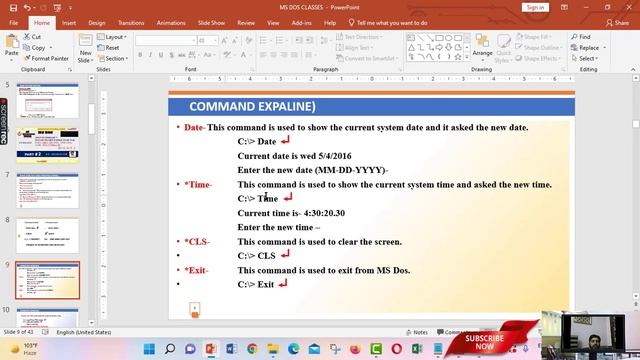Image resolution: width=640 pixels, height=360 pixels.
Task: Click the Save icon in quick access toolbar
Action: pyautogui.click(x=13, y=8)
